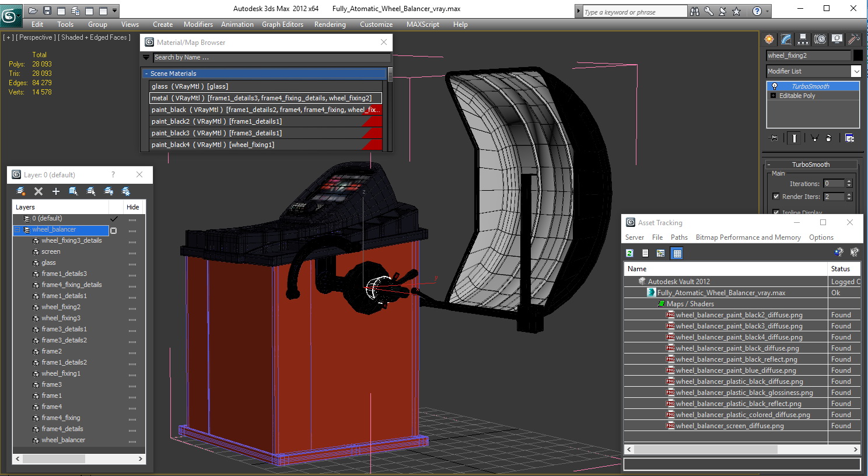This screenshot has height=476, width=868.
Task: Click the Save File floppy icon
Action: [x=47, y=10]
